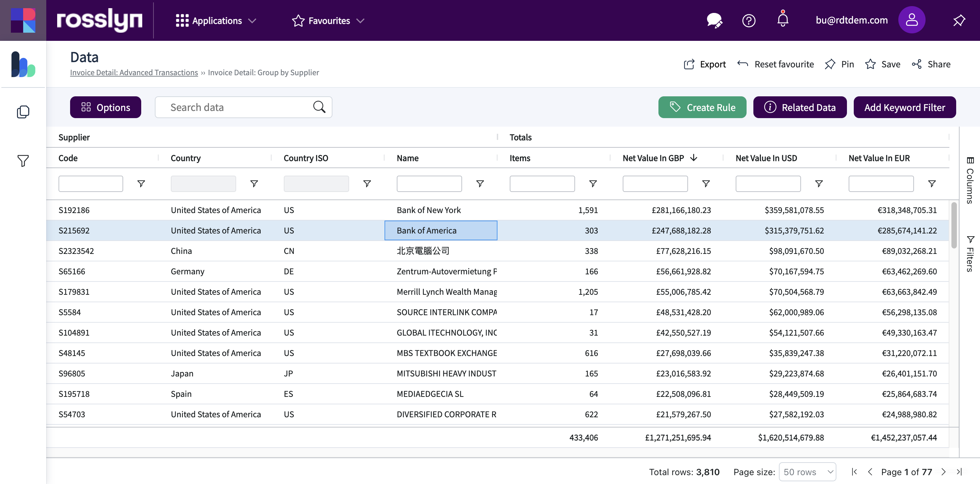The width and height of the screenshot is (980, 484).
Task: Click the Net Value In EUR filter box
Action: 881,184
